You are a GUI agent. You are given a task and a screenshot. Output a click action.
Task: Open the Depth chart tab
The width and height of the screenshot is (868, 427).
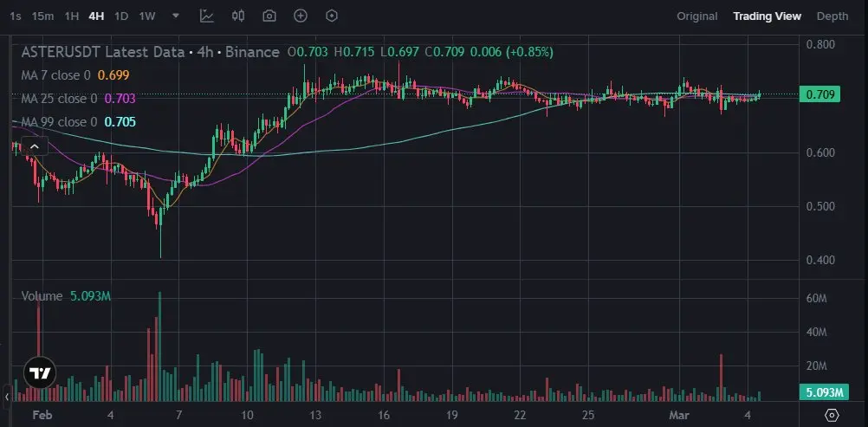pos(832,16)
